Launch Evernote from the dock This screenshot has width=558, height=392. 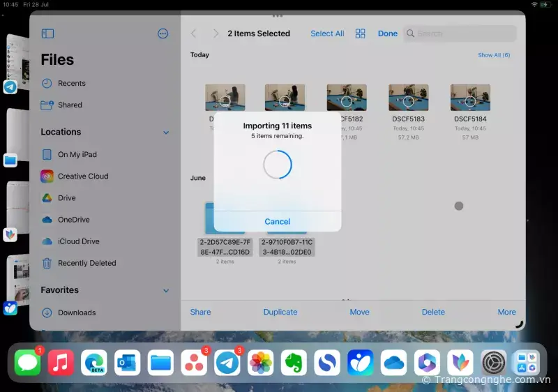coord(294,363)
